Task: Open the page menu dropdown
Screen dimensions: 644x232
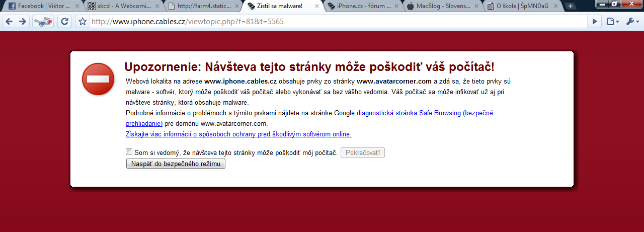Action: [612, 22]
